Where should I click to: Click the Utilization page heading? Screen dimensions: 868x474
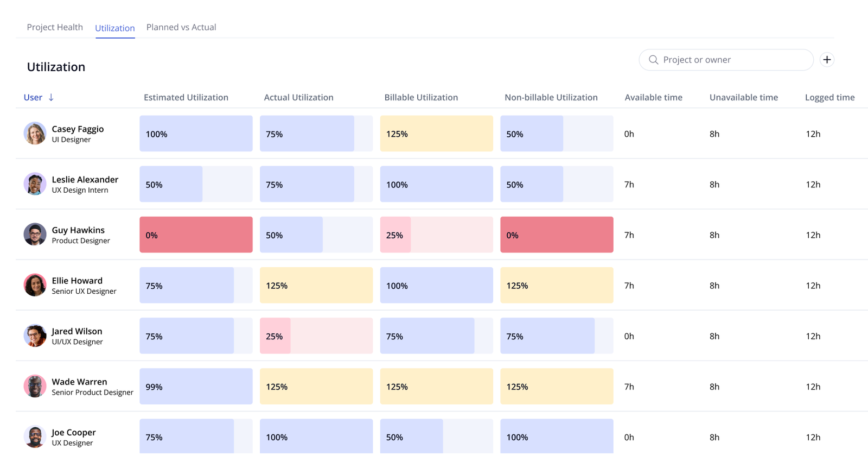pyautogui.click(x=55, y=66)
